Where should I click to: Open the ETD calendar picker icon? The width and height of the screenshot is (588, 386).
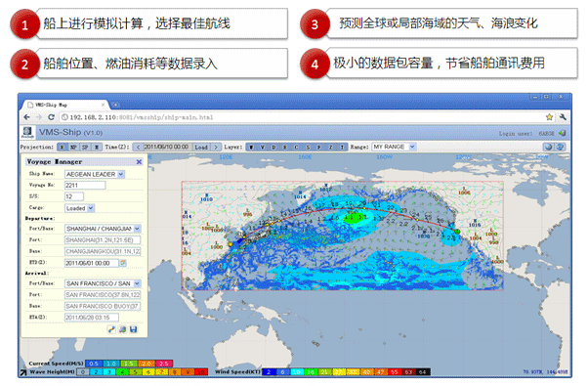tap(123, 263)
